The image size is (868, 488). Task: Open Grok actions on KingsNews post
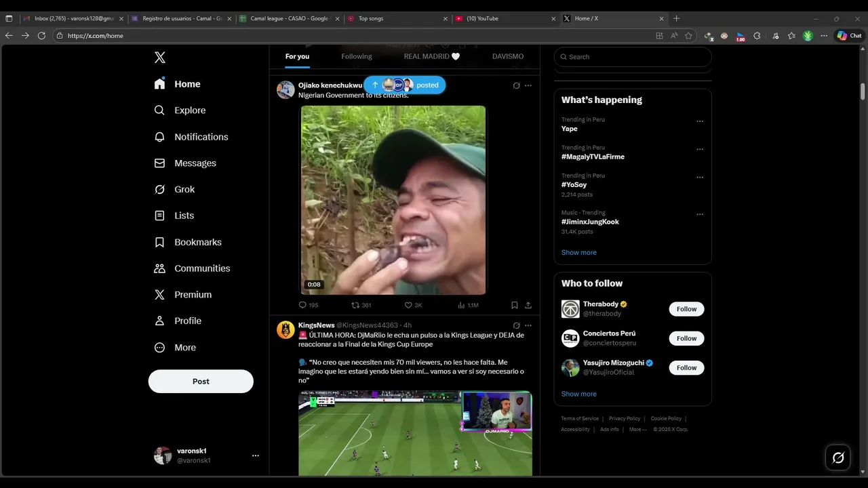516,325
